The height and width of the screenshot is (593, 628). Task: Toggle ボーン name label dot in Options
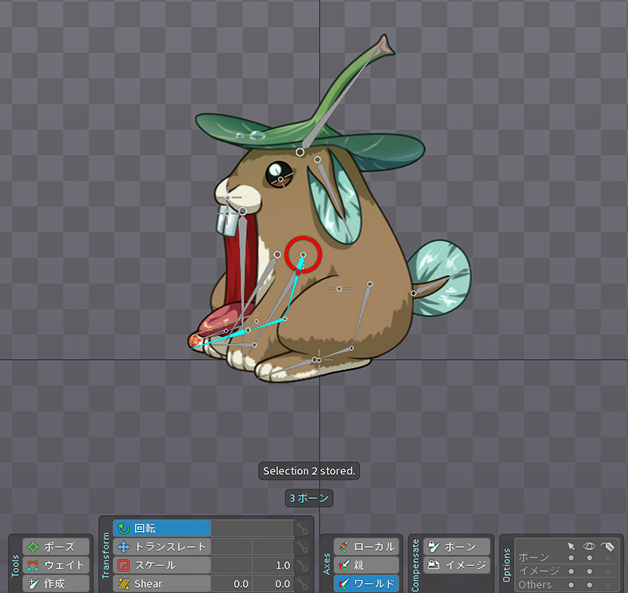pos(608,558)
